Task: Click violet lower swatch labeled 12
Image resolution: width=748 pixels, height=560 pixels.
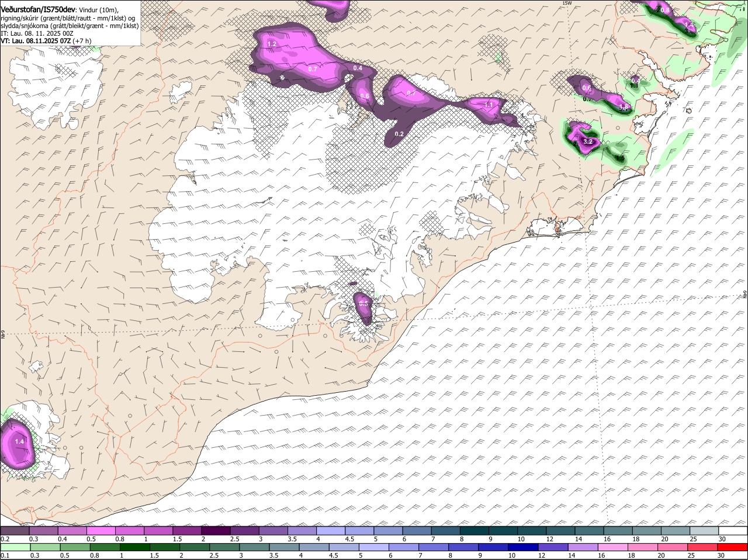Action: (x=553, y=548)
